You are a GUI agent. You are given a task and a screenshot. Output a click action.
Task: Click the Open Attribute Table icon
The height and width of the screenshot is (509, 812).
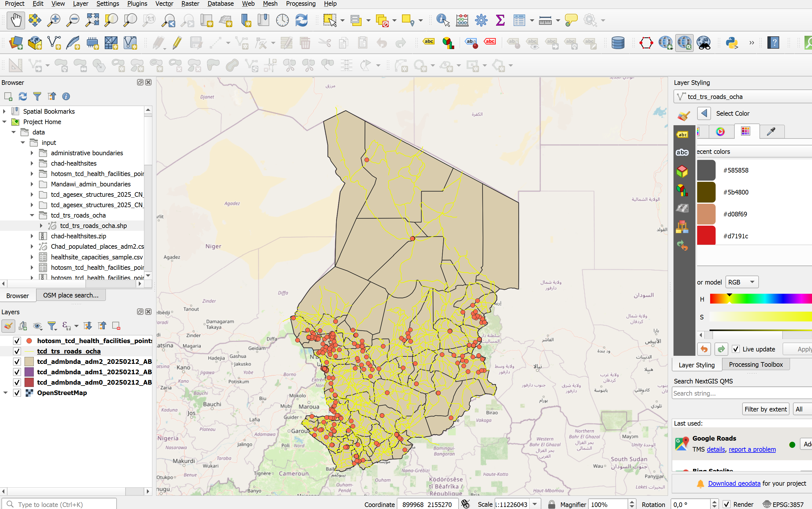[519, 20]
